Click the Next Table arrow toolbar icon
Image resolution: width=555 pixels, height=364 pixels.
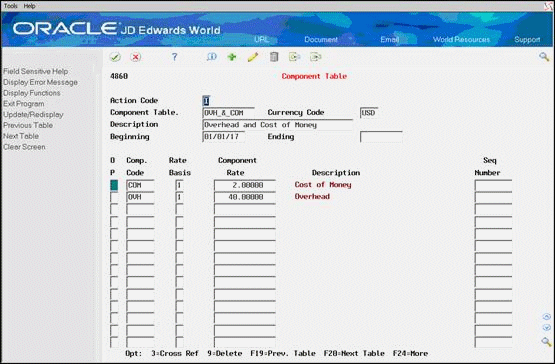pos(315,57)
